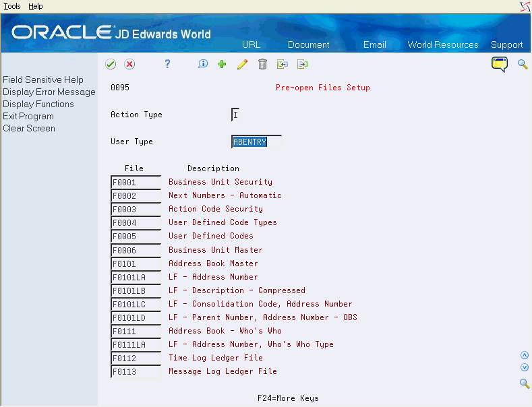Viewport: 532px width, 407px height.
Task: Click the green checkmark OK icon
Action: click(111, 64)
